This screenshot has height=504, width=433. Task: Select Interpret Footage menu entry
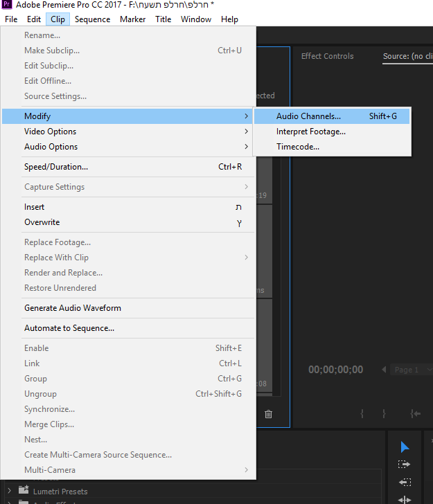[311, 132]
